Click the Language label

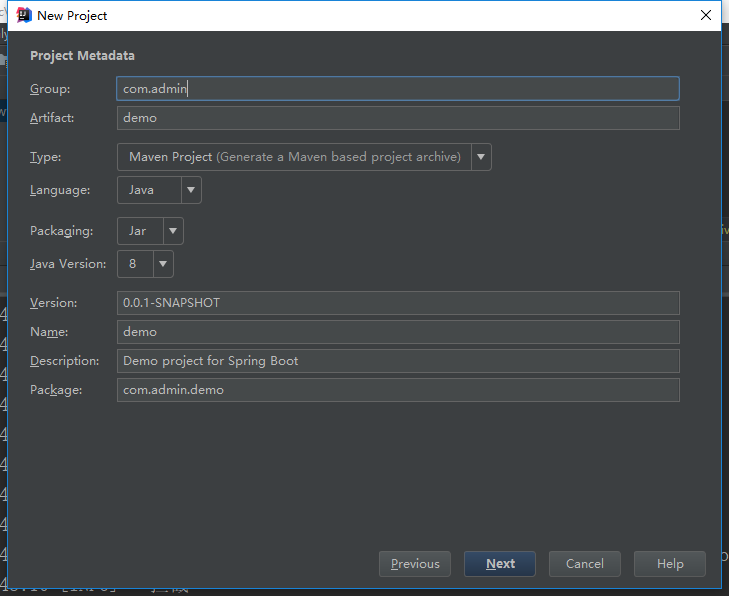click(60, 190)
